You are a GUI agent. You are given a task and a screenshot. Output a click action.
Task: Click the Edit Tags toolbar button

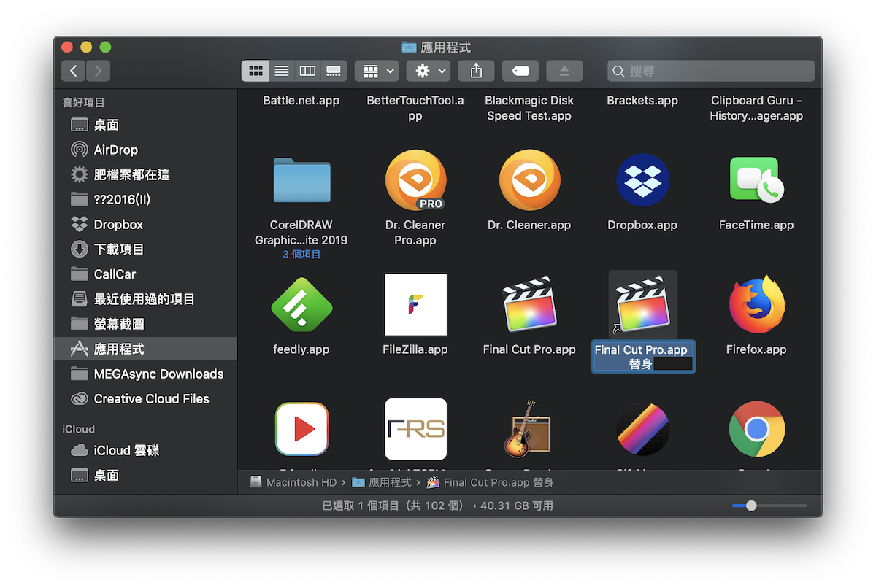click(x=520, y=71)
